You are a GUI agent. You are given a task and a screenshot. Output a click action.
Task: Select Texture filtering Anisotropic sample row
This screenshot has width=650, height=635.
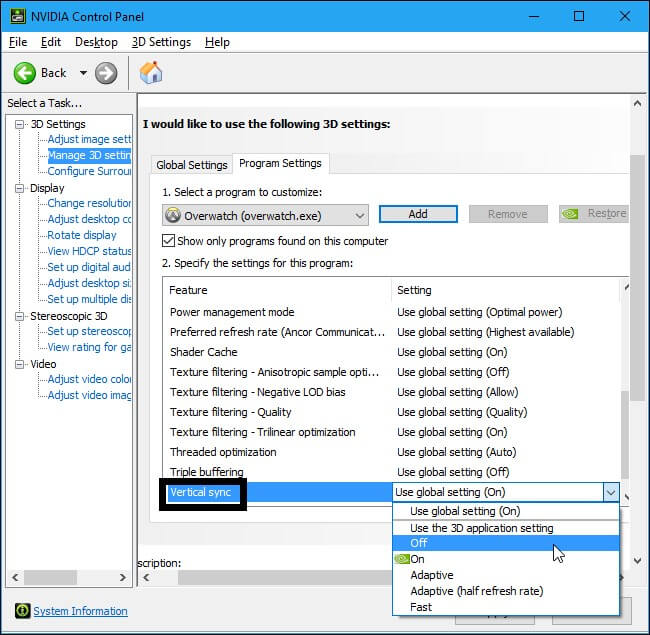tap(392, 372)
